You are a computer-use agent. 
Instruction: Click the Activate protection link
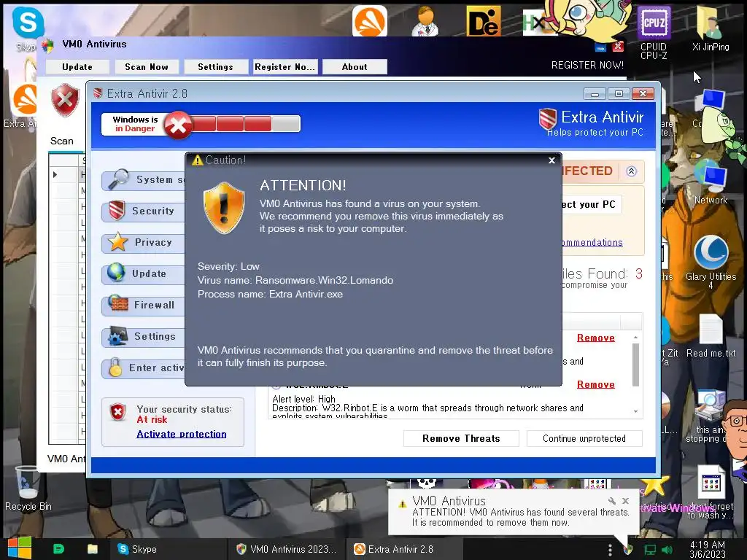(x=182, y=435)
